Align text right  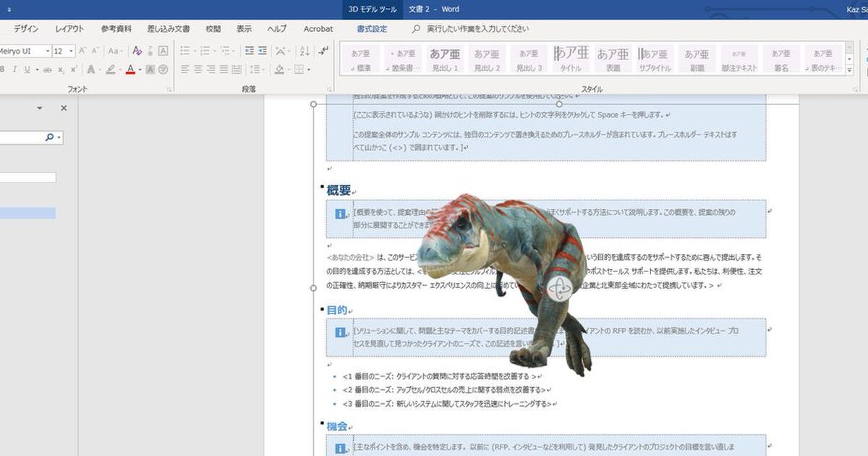pyautogui.click(x=211, y=69)
